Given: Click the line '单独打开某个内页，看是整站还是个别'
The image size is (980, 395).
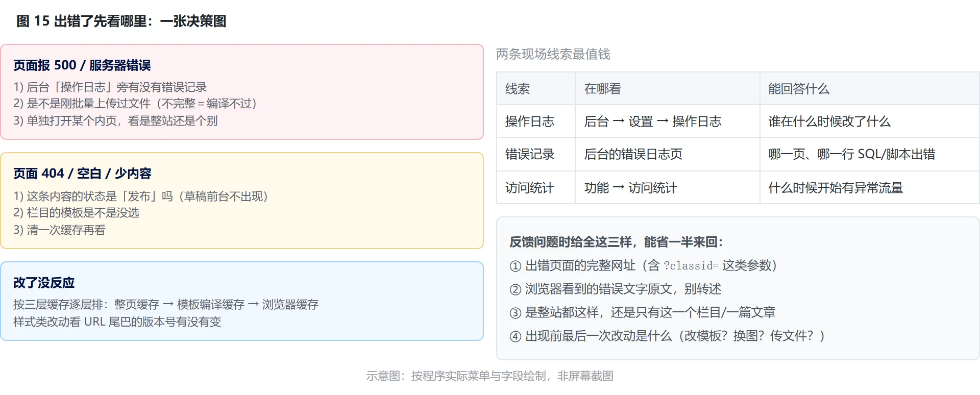Looking at the screenshot, I should [x=116, y=121].
